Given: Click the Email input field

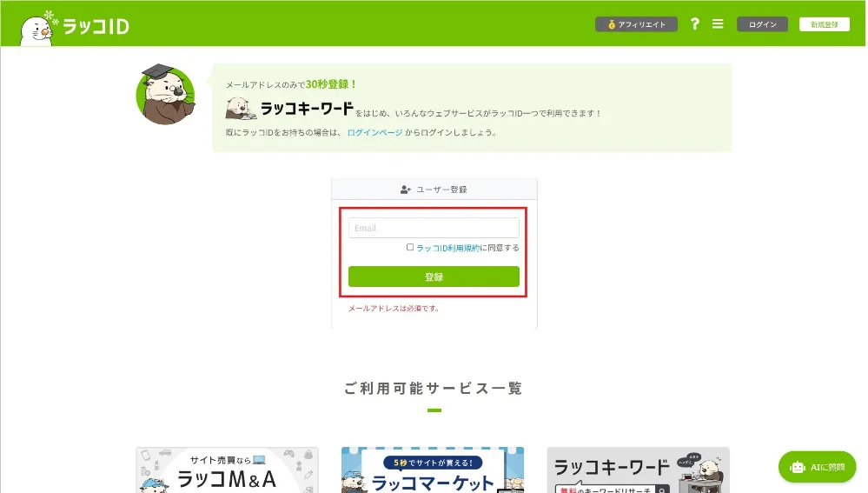Looking at the screenshot, I should (434, 228).
